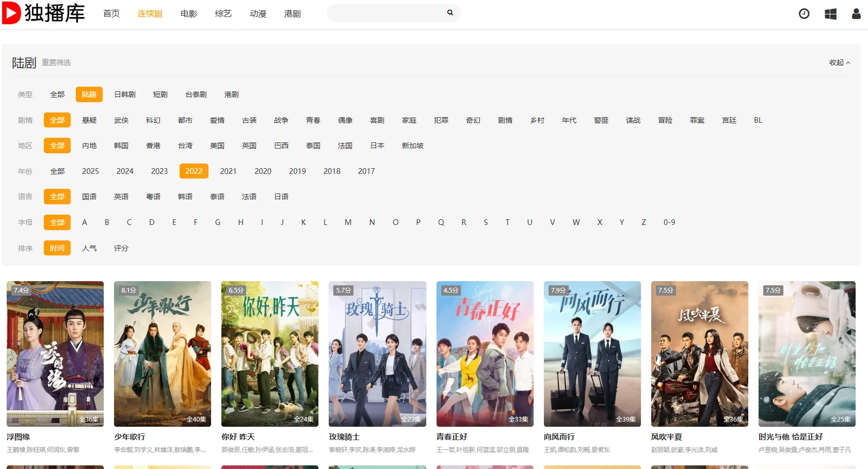Viewport: 868px width, 469px height.
Task: Click the 浮图缘 title link
Action: [x=18, y=437]
